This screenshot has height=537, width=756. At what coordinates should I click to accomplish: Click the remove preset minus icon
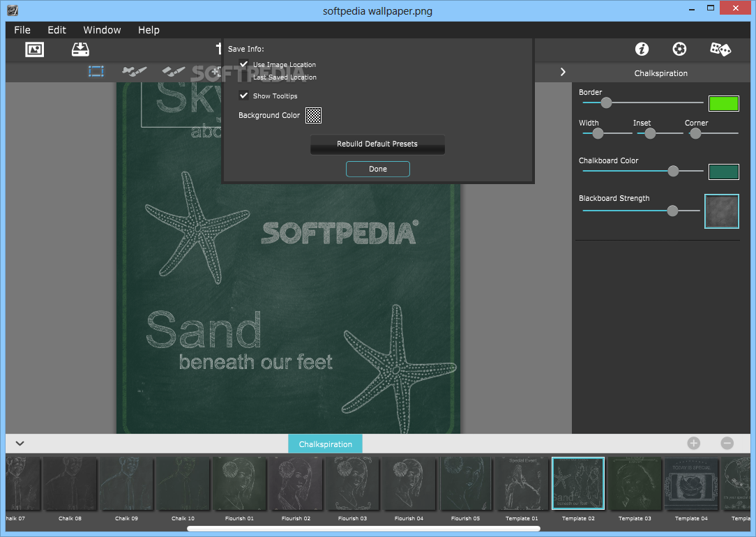727,443
